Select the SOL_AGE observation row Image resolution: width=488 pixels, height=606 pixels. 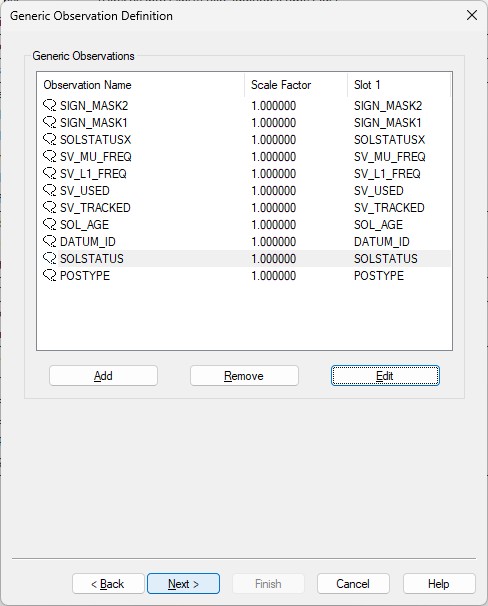tap(244, 225)
